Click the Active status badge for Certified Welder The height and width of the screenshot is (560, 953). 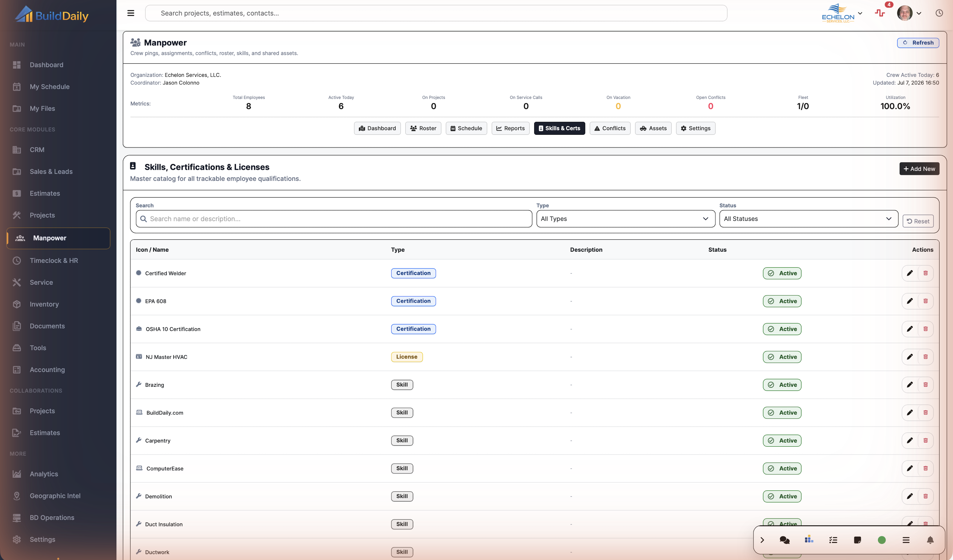click(x=782, y=273)
